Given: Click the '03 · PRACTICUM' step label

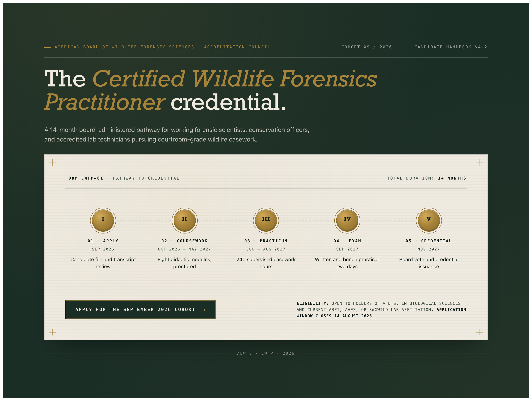Looking at the screenshot, I should pyautogui.click(x=266, y=241).
